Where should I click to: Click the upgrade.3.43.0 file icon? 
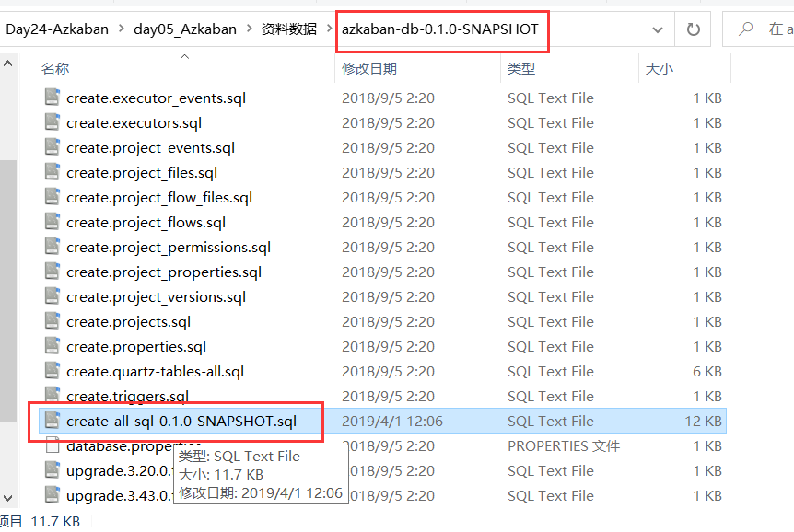pos(53,494)
